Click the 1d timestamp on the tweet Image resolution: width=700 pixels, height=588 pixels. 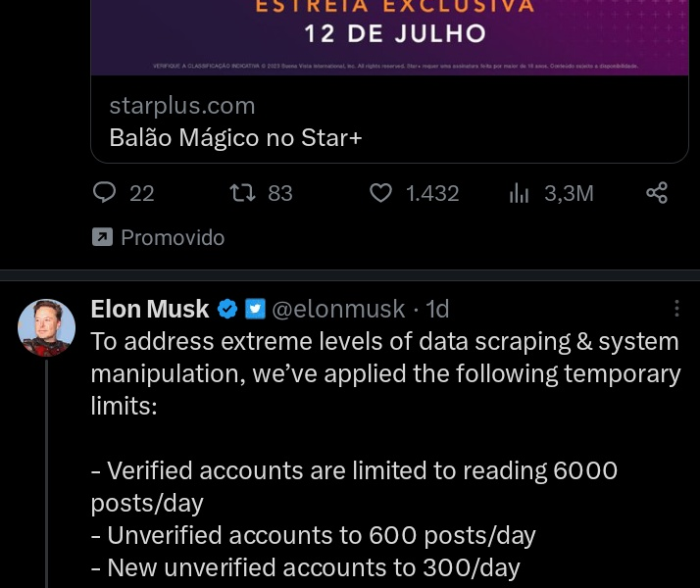(437, 310)
